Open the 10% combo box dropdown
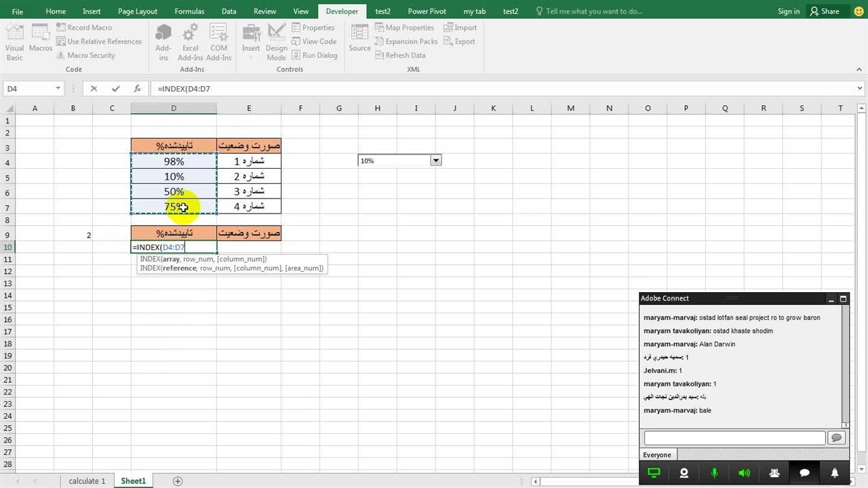 [436, 161]
